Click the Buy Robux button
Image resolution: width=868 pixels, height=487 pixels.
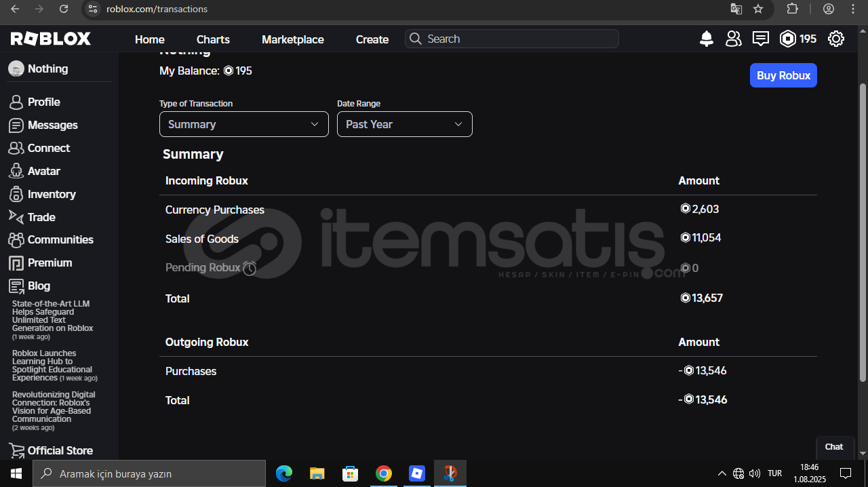[783, 75]
